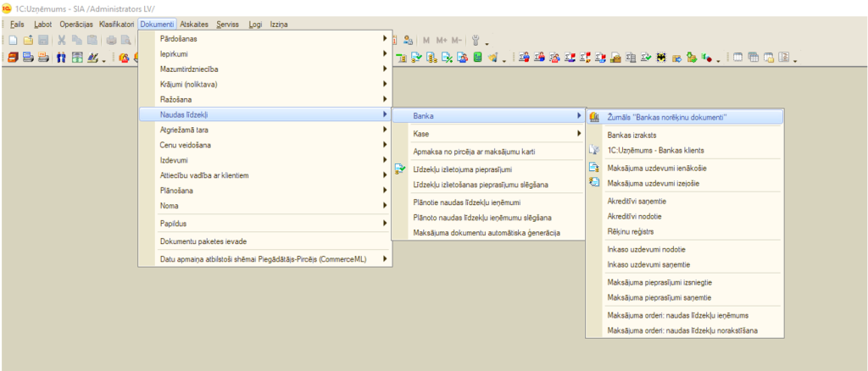Image resolution: width=868 pixels, height=371 pixels.
Task: Choose Dokumentu paketes ievade
Action: (195, 242)
